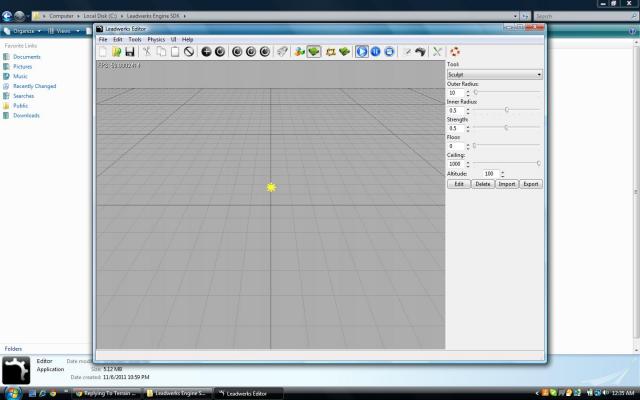
Task: Click the green terrain editing icon
Action: pyautogui.click(x=314, y=51)
